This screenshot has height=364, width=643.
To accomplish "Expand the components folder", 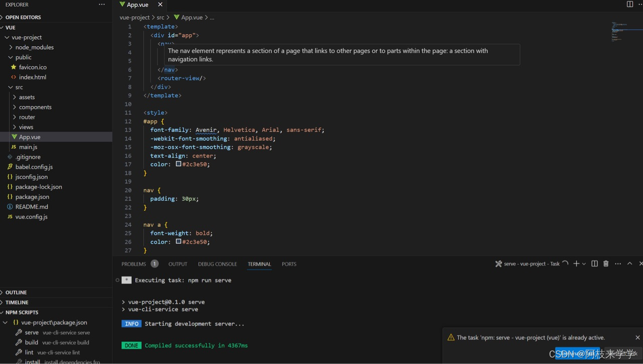I will pos(15,107).
